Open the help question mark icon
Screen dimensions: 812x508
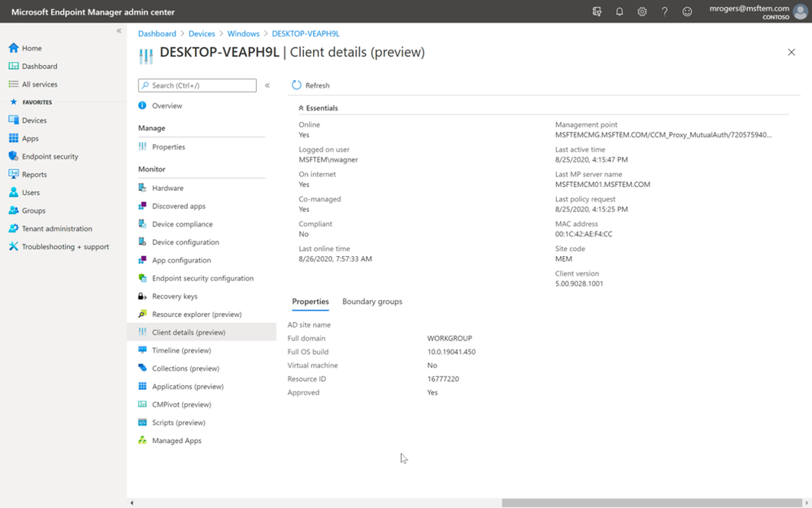click(664, 11)
